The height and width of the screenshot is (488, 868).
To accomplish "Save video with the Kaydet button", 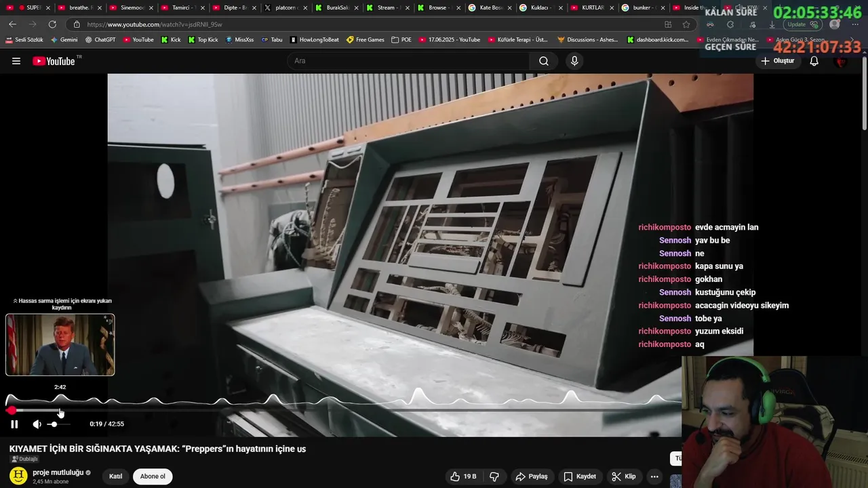I will tap(580, 476).
